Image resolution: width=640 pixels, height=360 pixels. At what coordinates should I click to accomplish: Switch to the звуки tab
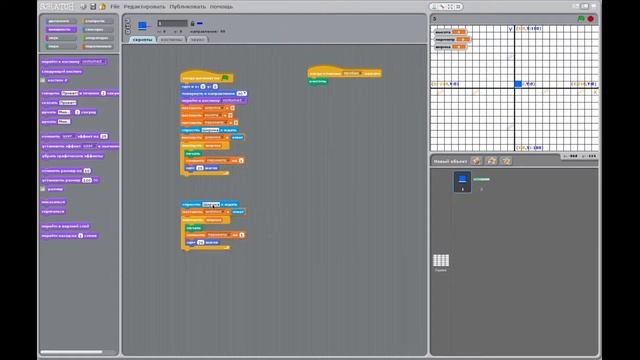click(198, 40)
